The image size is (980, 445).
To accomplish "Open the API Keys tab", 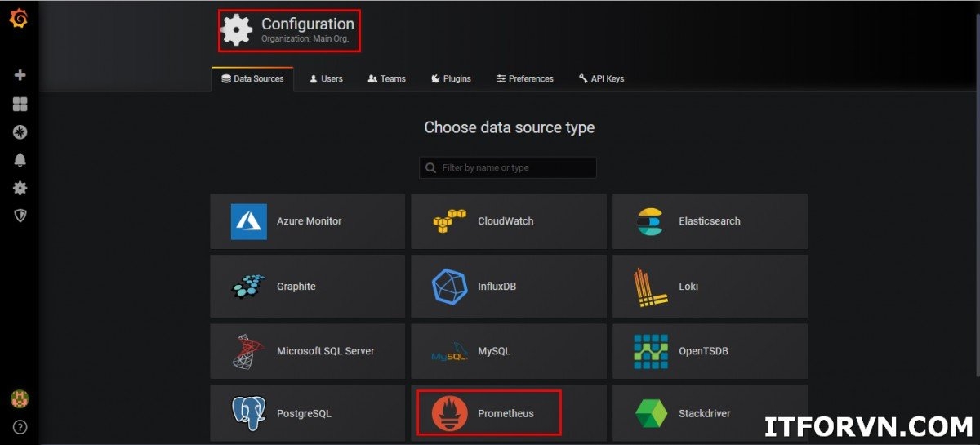I will click(601, 78).
